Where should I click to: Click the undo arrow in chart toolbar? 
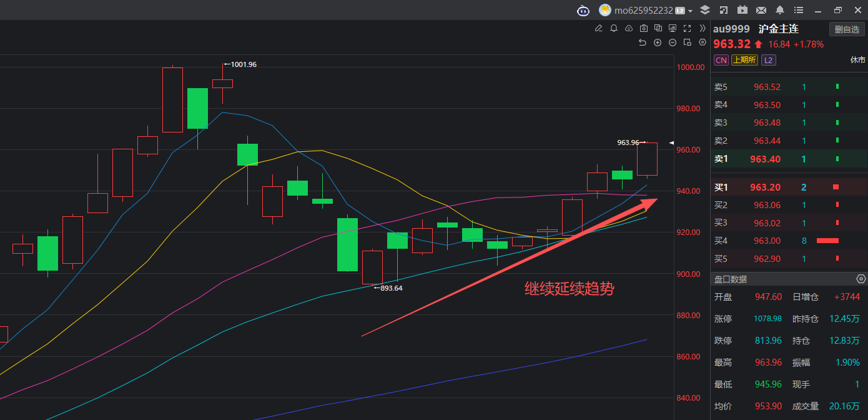(642, 42)
